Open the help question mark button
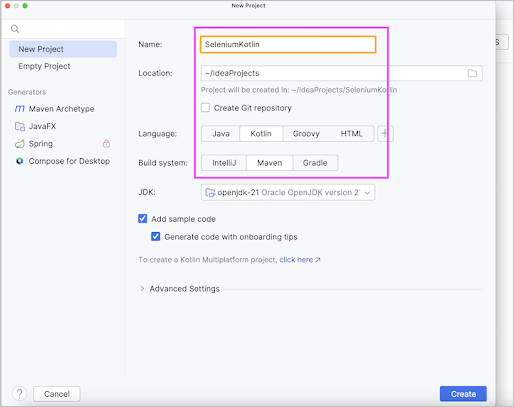 pyautogui.click(x=20, y=394)
